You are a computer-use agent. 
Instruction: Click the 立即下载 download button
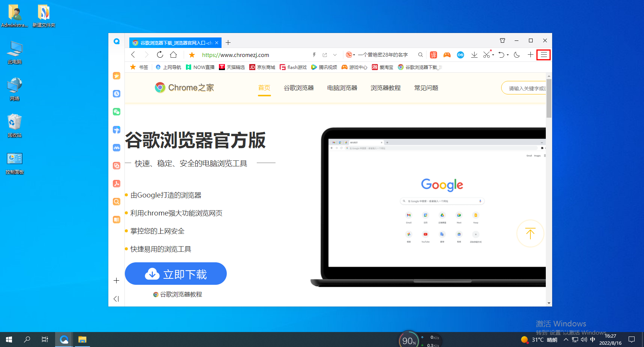176,274
